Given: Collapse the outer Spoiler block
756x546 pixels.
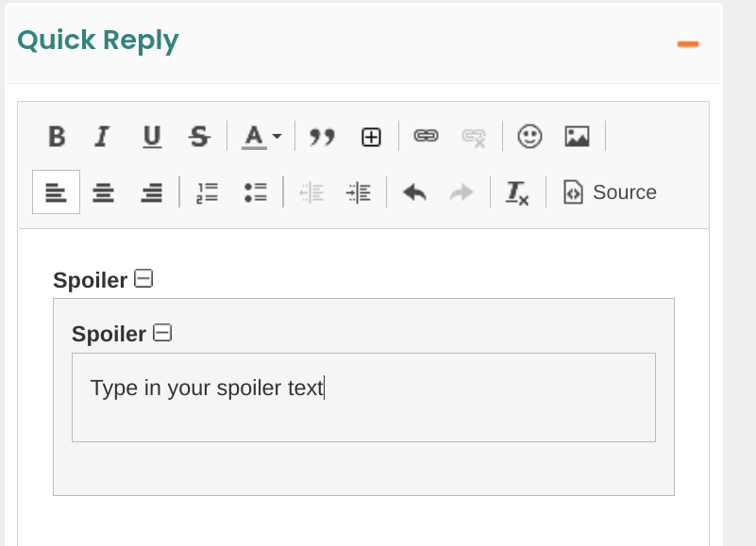Looking at the screenshot, I should pyautogui.click(x=143, y=278).
